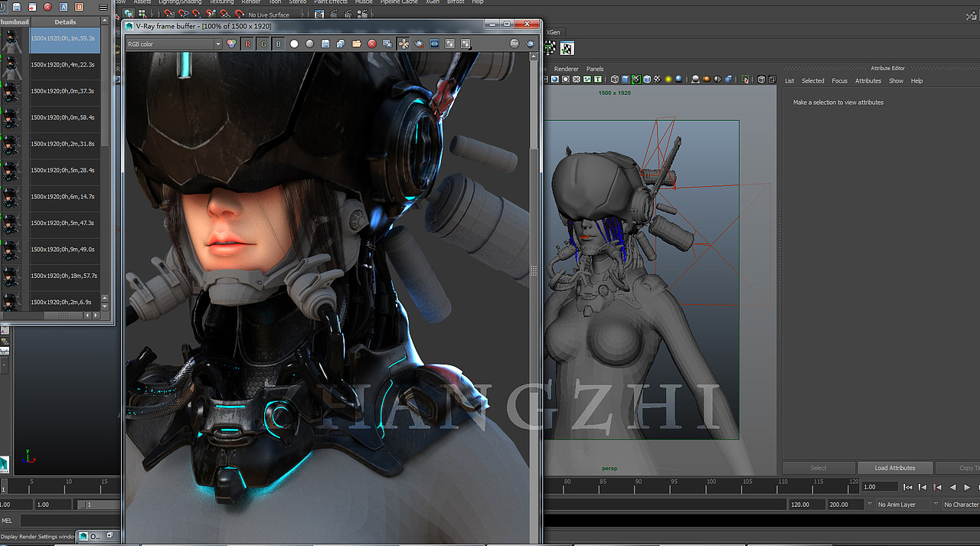Click the Select button in Attribute Editor
Image resolution: width=980 pixels, height=546 pixels.
coord(818,468)
